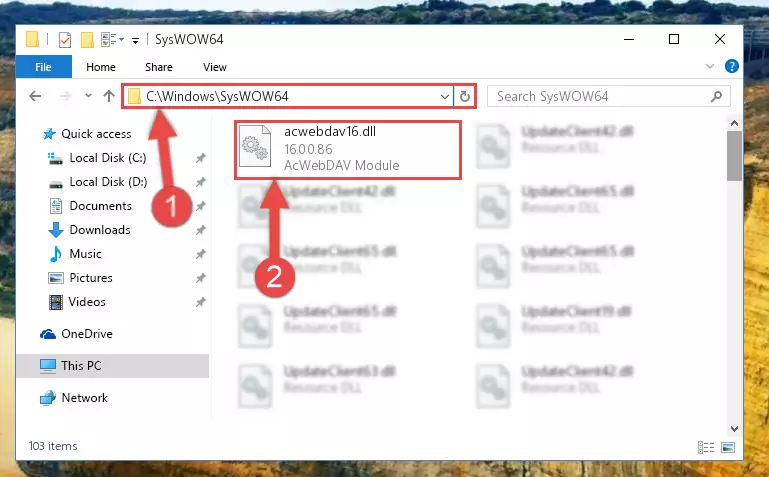Refresh the SysWOW64 folder view
This screenshot has height=477, width=769.
[464, 97]
